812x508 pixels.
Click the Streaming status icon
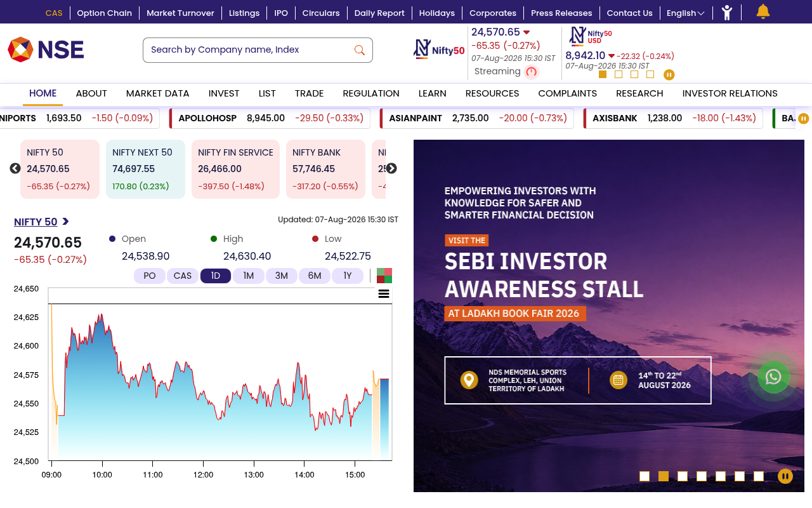point(532,72)
